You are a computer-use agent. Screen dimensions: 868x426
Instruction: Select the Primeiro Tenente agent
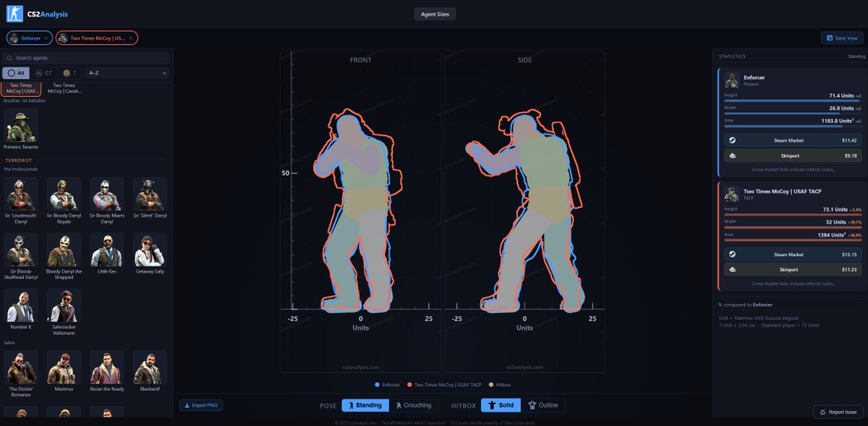pos(21,129)
